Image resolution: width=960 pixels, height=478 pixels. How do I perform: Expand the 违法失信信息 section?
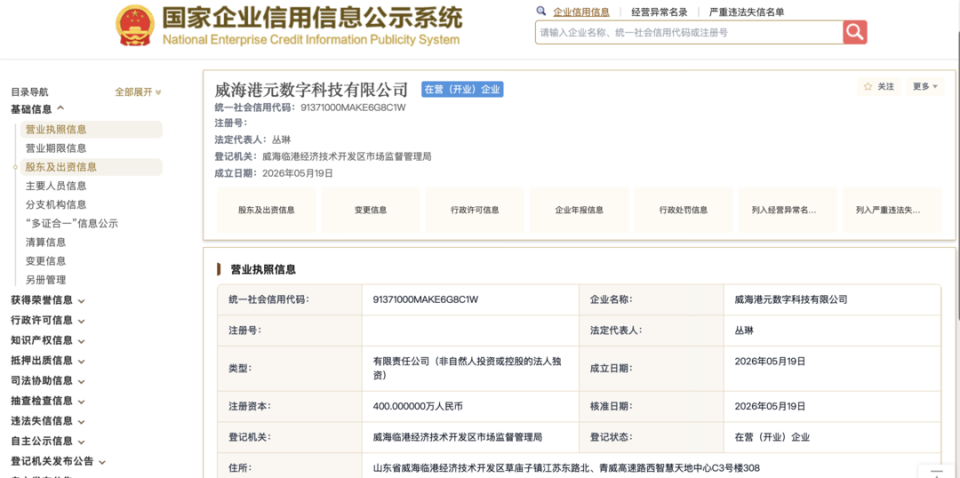click(x=48, y=421)
